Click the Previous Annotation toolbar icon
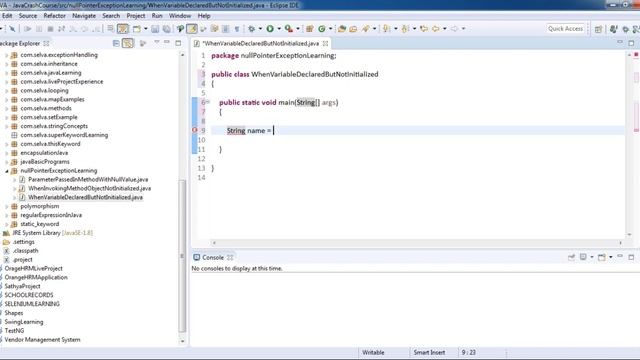 [405, 29]
